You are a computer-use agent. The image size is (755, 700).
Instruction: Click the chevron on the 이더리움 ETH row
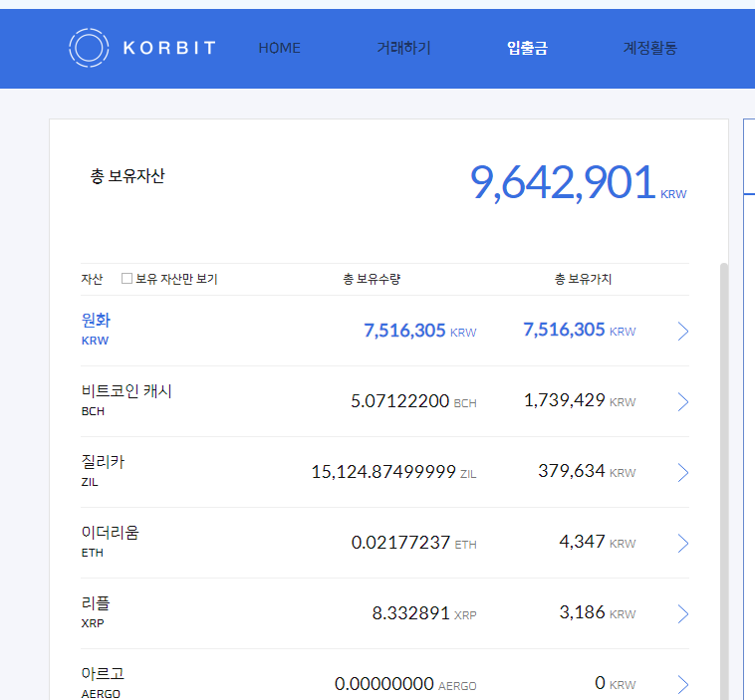pos(682,544)
